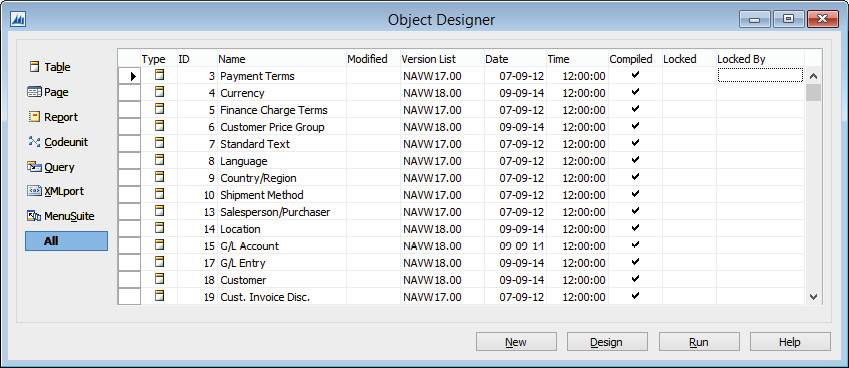Toggle Compiled checkmark for G/L Entry

coord(635,262)
